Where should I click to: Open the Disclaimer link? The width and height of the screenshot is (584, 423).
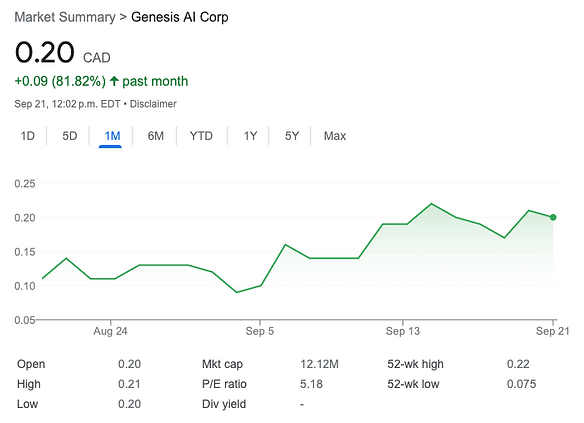(x=153, y=104)
